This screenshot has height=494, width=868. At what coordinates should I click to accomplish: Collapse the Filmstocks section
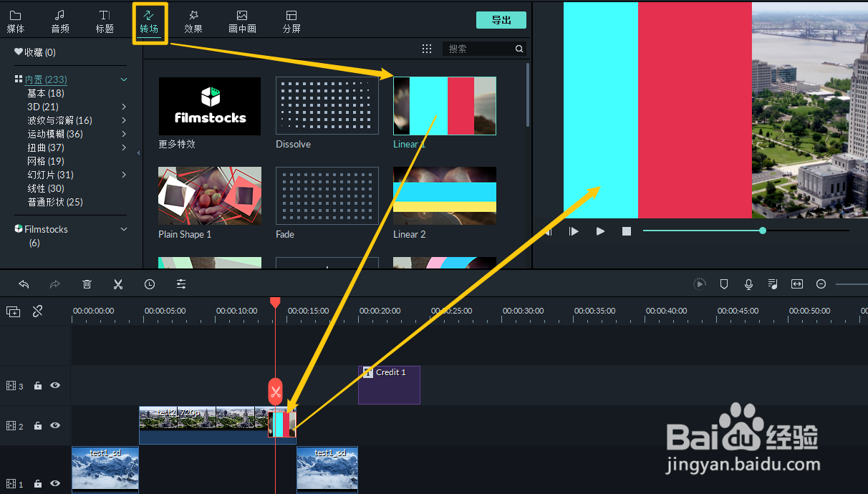point(124,228)
